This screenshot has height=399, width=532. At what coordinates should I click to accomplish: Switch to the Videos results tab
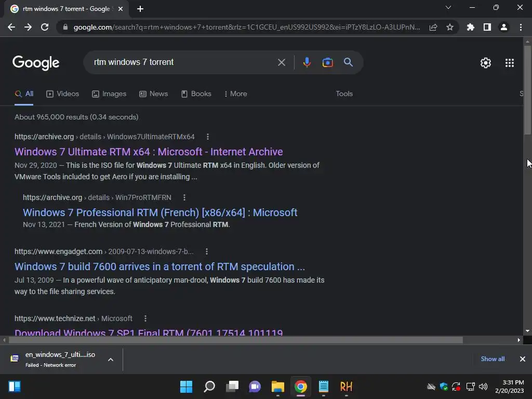tap(63, 94)
